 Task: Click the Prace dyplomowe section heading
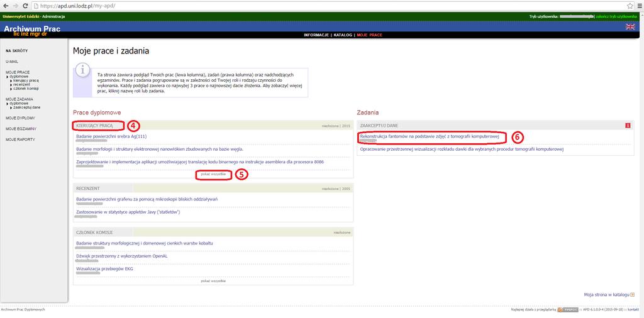coord(97,112)
